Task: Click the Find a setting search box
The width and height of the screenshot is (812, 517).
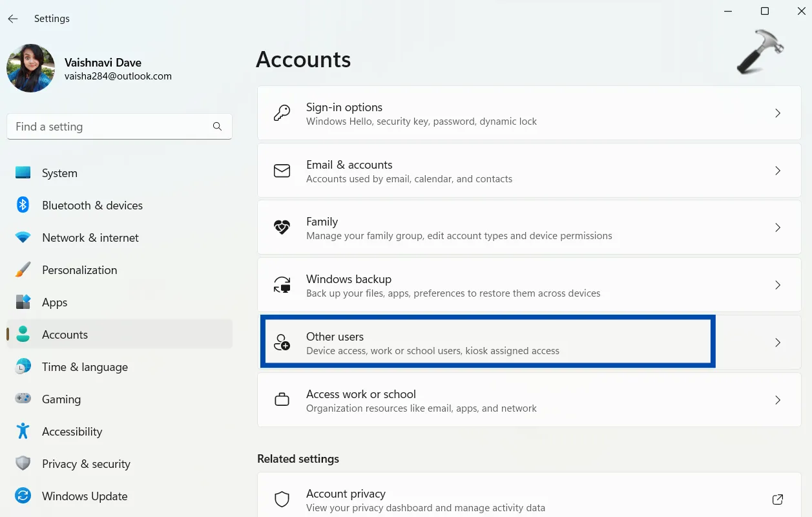Action: [110, 127]
